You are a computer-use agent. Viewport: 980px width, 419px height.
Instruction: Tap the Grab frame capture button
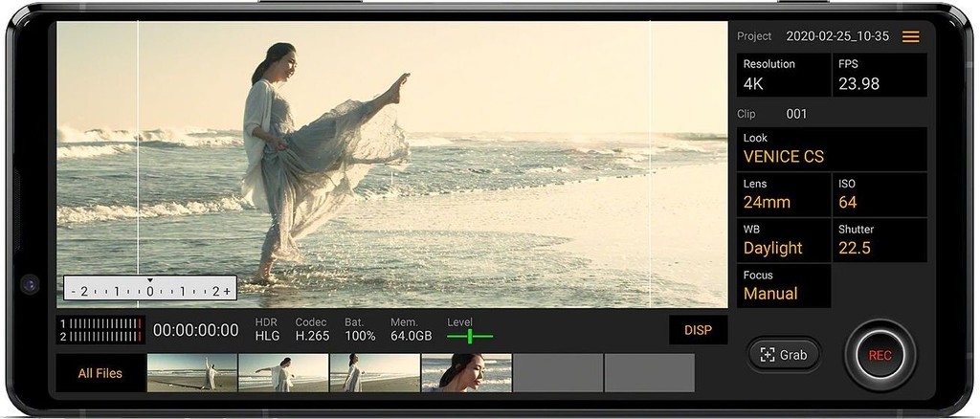(784, 355)
